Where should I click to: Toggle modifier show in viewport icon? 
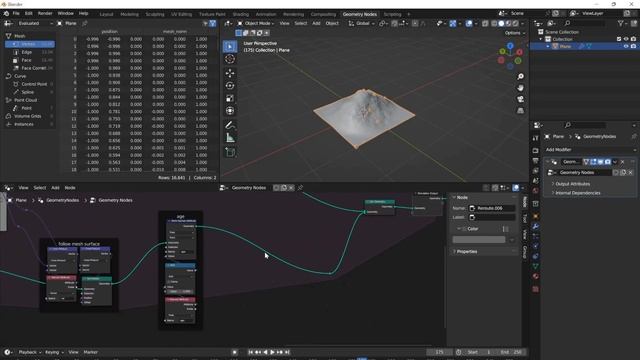600,162
